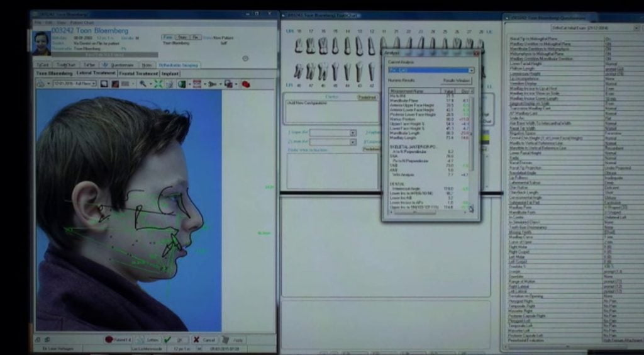The width and height of the screenshot is (644, 355).
Task: Switch to the Frontal Treatment tab
Action: coord(138,74)
